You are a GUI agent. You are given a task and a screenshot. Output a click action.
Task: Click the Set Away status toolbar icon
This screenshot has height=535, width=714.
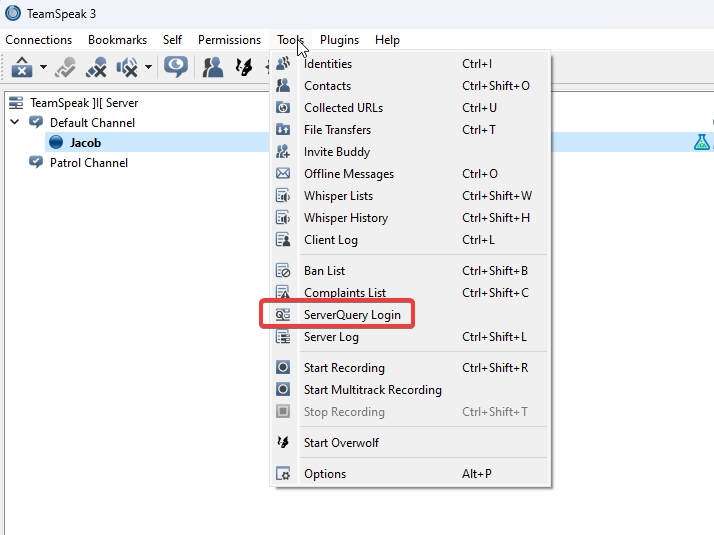tap(22, 67)
